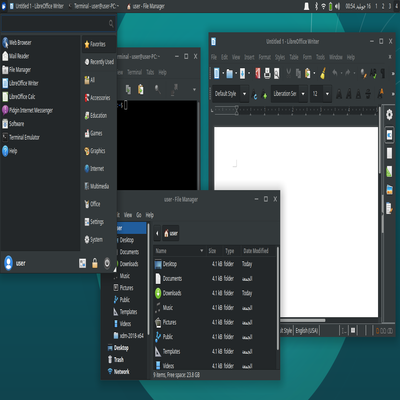Expand the Open file dropdown arrow in Writer
The width and height of the screenshot is (400, 400).
click(236, 73)
